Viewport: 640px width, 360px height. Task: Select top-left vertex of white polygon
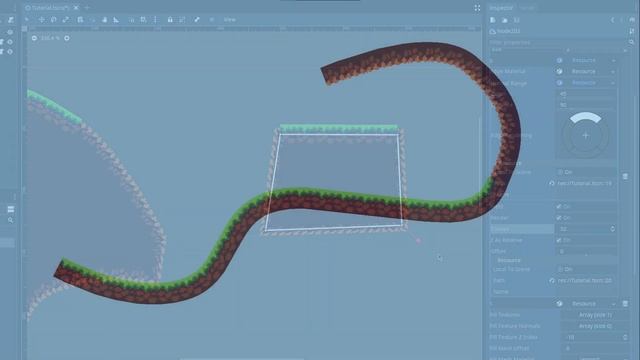pyautogui.click(x=280, y=134)
